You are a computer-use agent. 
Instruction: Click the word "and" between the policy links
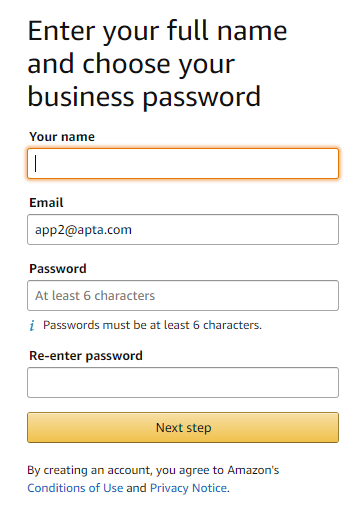136,488
